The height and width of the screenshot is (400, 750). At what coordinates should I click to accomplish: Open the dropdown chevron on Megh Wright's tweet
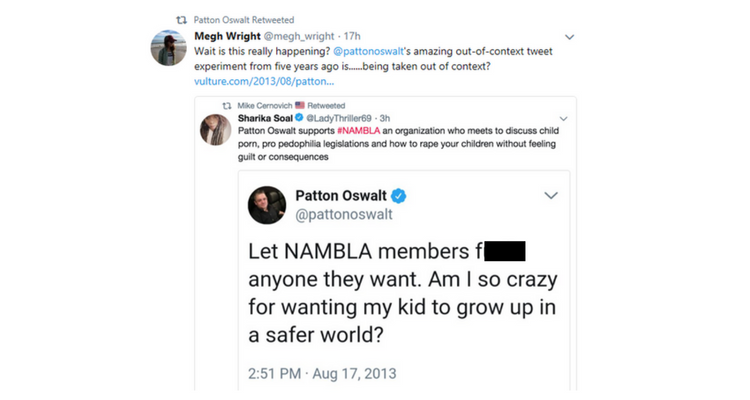pos(569,37)
